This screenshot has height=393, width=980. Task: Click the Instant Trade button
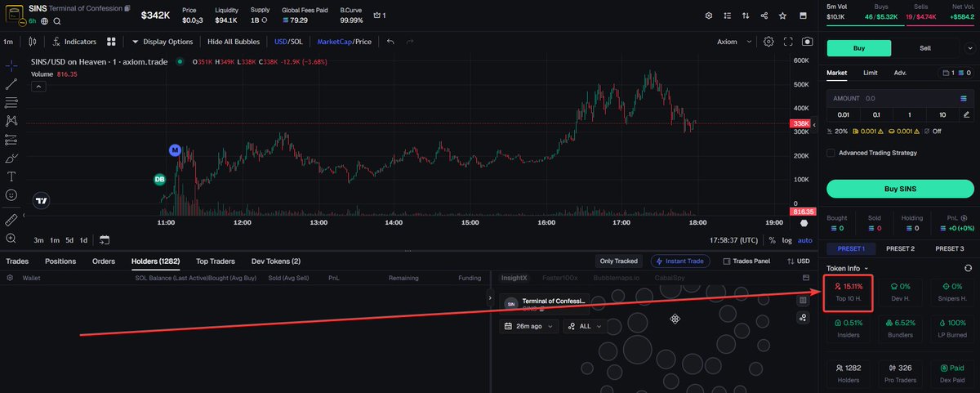680,261
